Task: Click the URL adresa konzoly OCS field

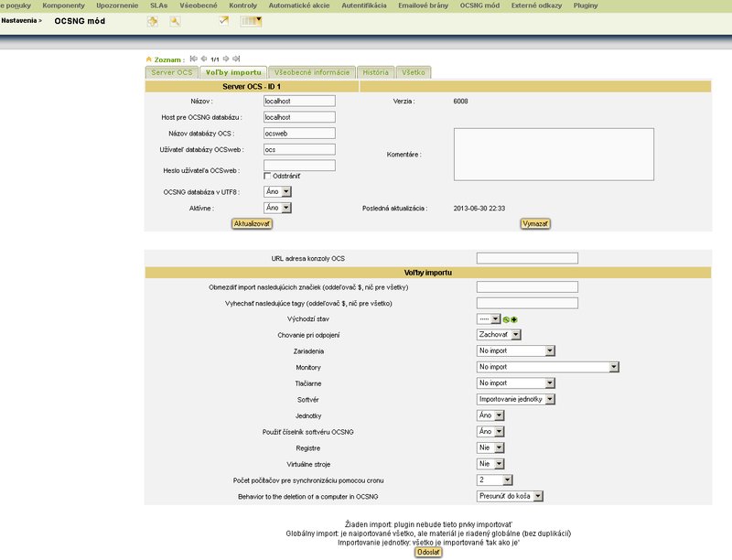Action: [x=527, y=258]
